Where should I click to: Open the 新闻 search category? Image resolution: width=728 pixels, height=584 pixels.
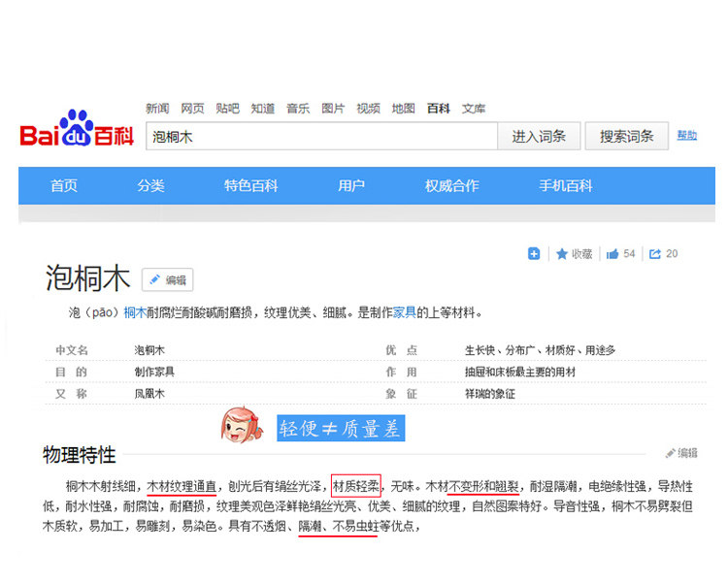(x=157, y=109)
